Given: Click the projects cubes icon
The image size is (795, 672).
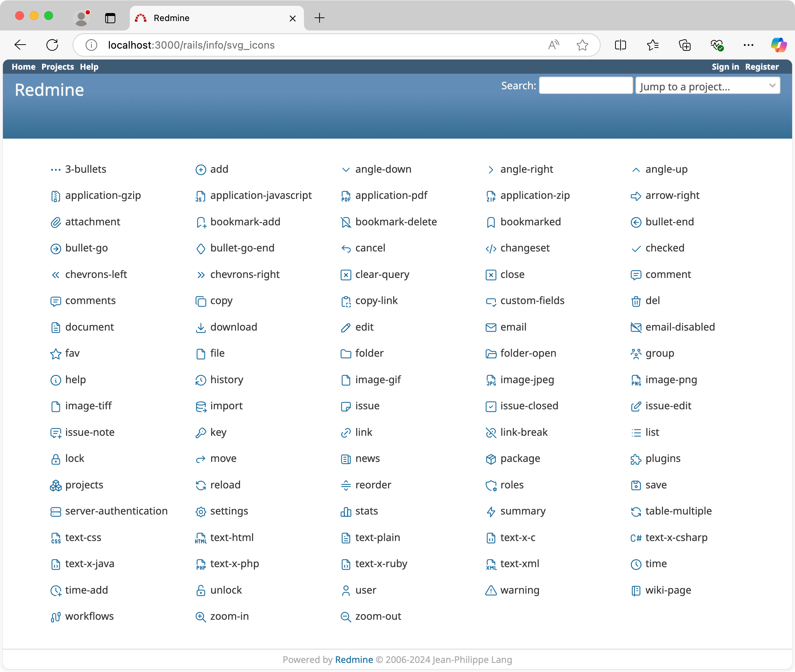Looking at the screenshot, I should click(55, 485).
